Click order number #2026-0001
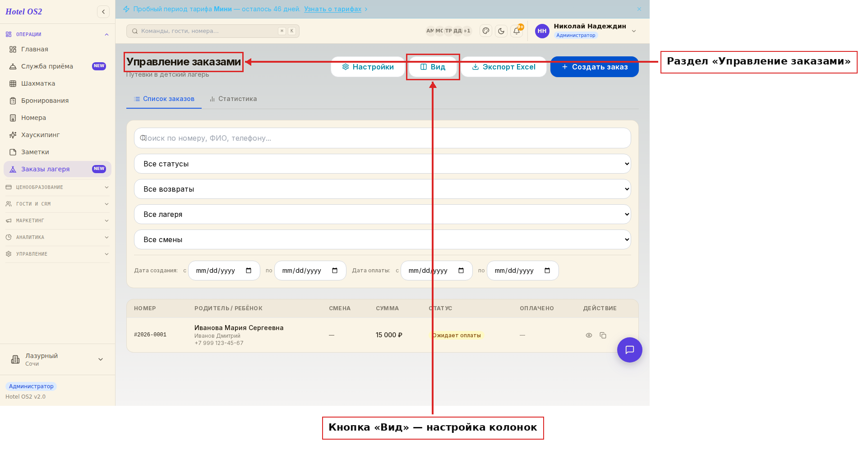The image size is (868, 450). 150,335
